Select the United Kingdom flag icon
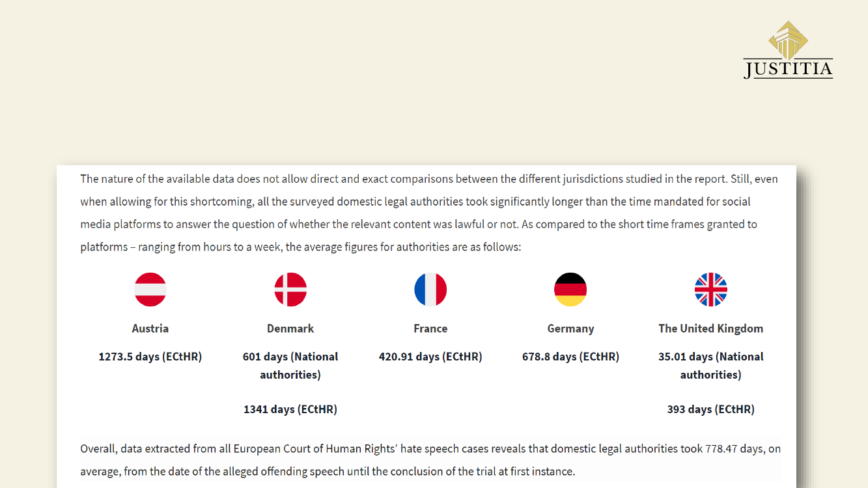The width and height of the screenshot is (868, 488). tap(711, 290)
